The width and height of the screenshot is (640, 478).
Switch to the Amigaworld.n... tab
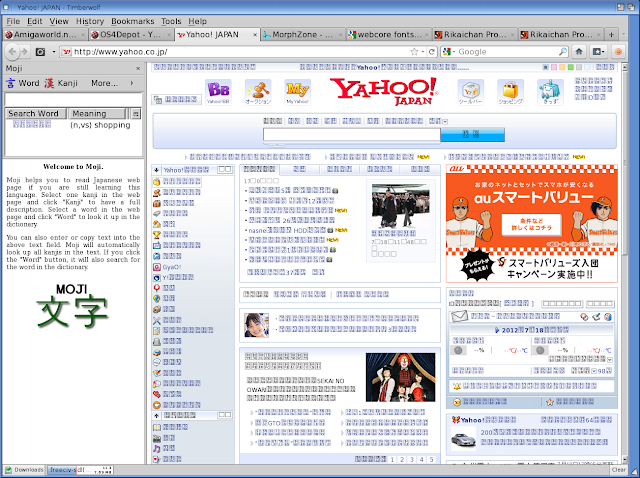45,35
